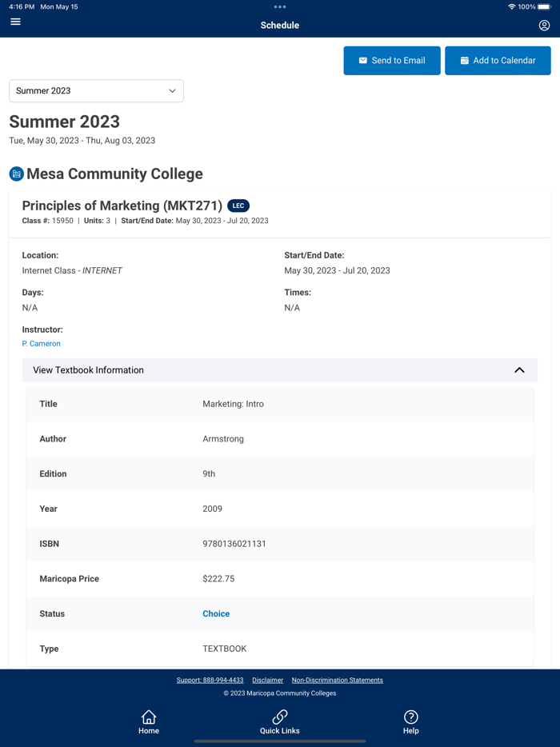Open Quick Links from the bottom bar
The height and width of the screenshot is (747, 560).
279,721
